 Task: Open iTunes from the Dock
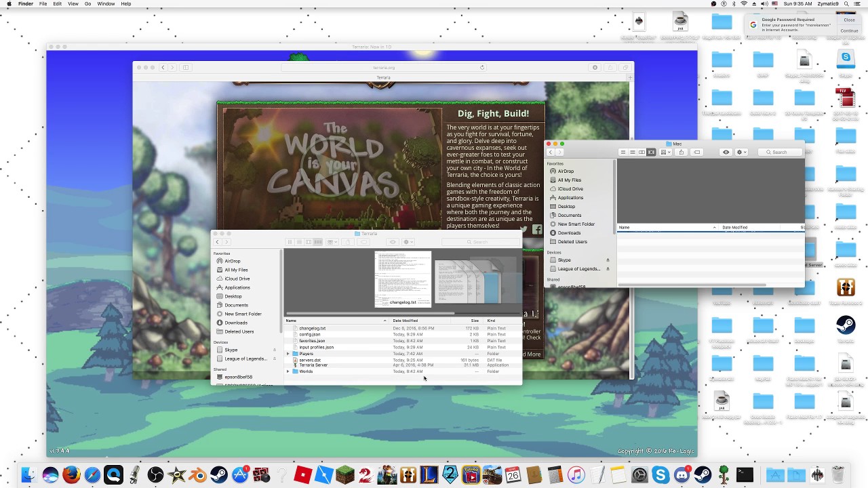(576, 475)
